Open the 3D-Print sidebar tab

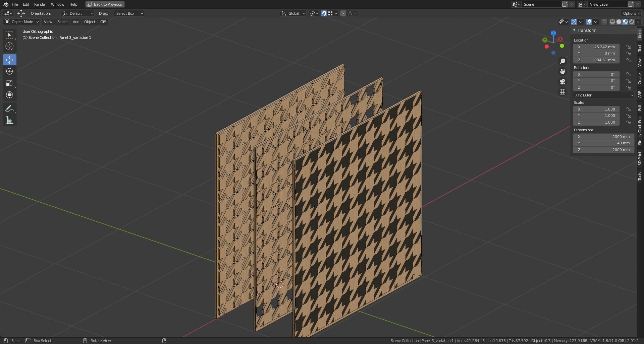(640, 158)
